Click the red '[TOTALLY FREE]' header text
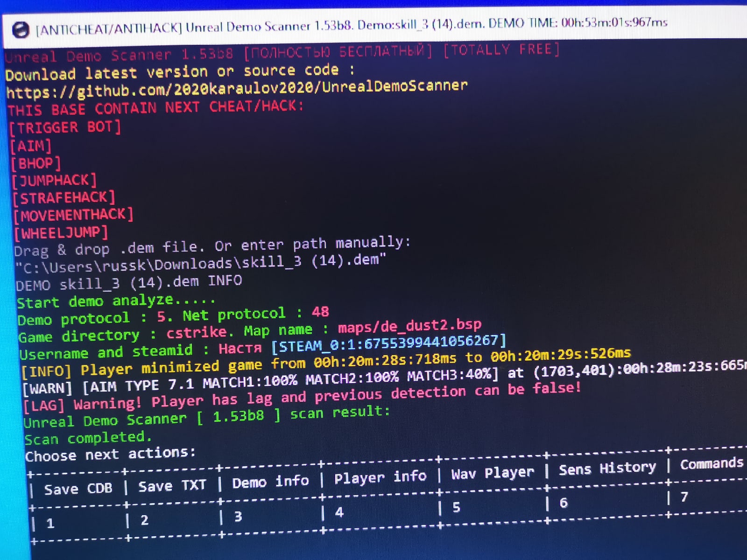 click(500, 49)
